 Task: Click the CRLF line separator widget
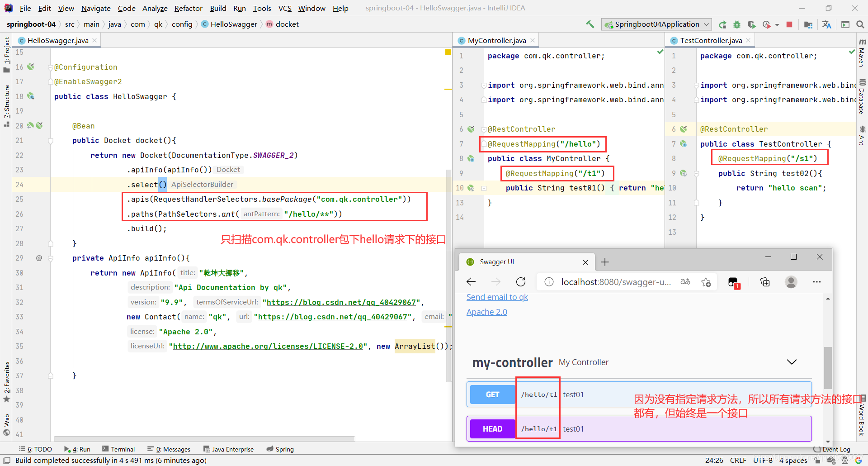pos(738,460)
